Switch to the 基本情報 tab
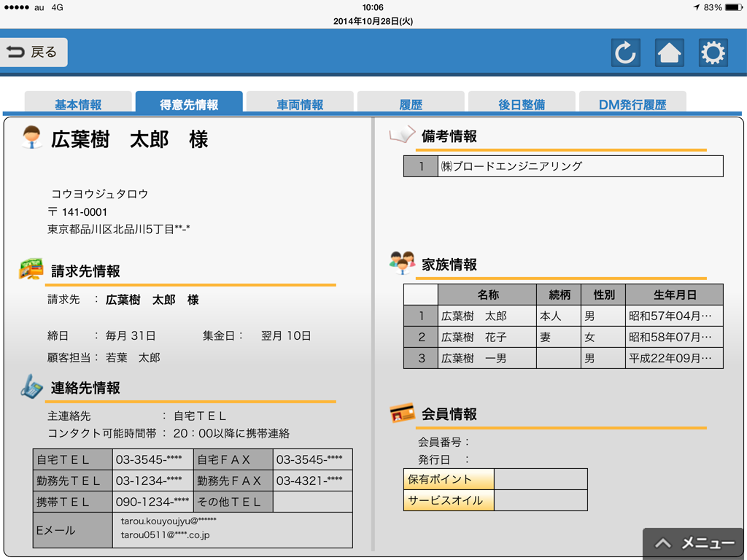747x560 pixels. click(78, 104)
